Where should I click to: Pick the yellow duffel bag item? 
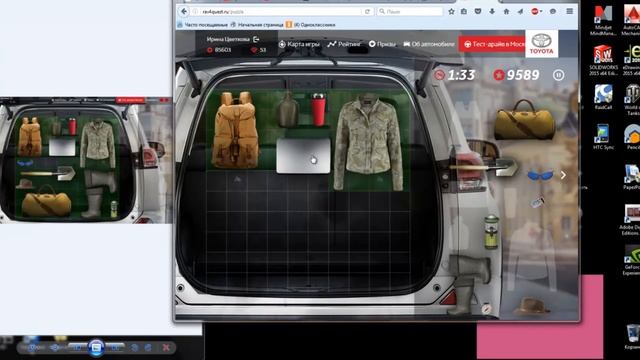pyautogui.click(x=524, y=120)
